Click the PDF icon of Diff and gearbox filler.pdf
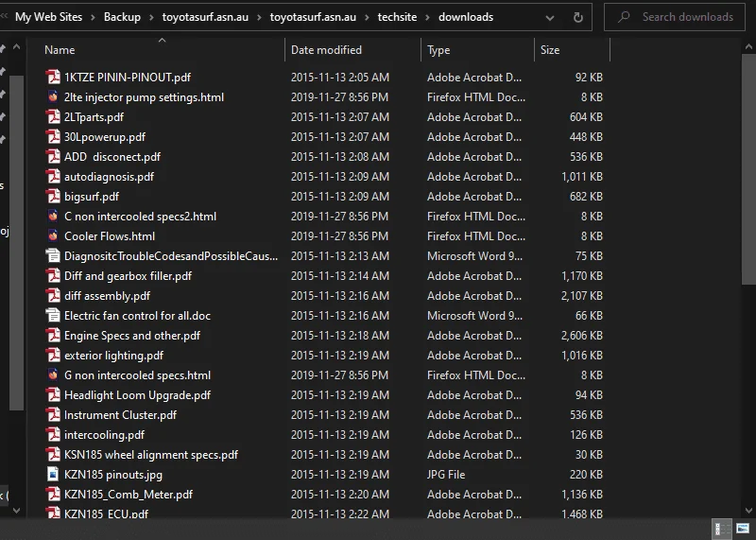This screenshot has width=756, height=540. point(53,275)
